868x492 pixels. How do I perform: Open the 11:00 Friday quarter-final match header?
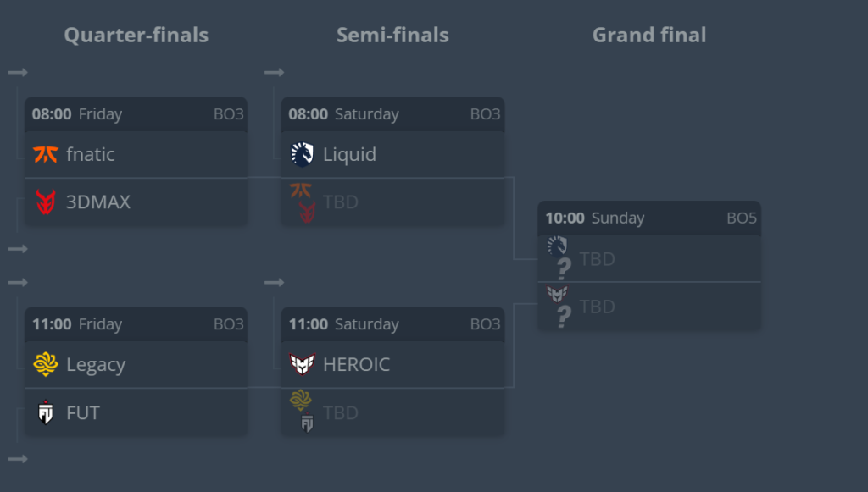click(136, 324)
